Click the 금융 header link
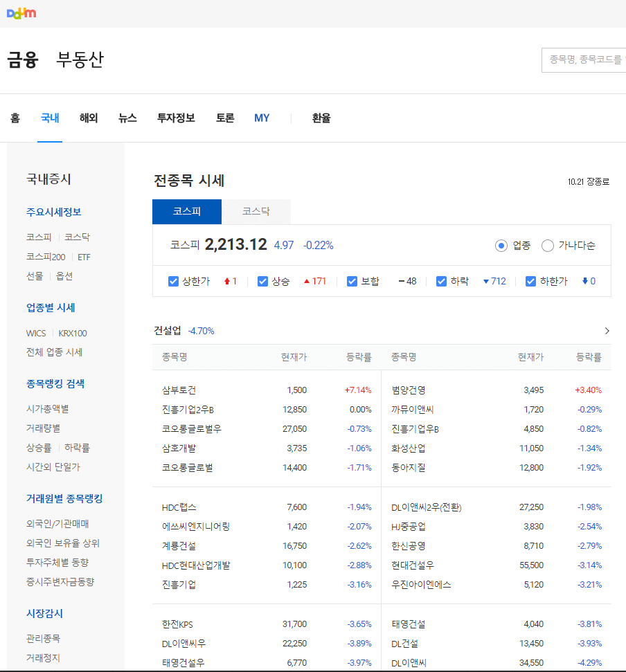The width and height of the screenshot is (626, 672). [23, 60]
